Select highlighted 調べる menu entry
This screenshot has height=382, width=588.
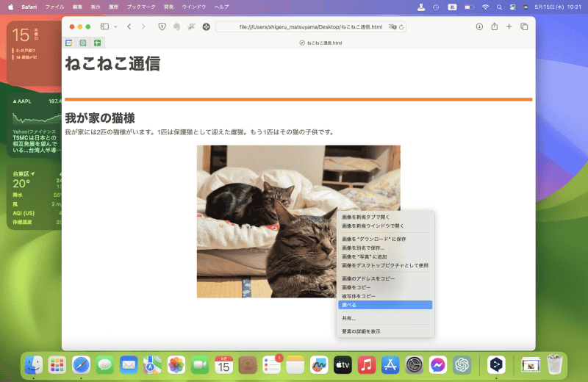[385, 305]
